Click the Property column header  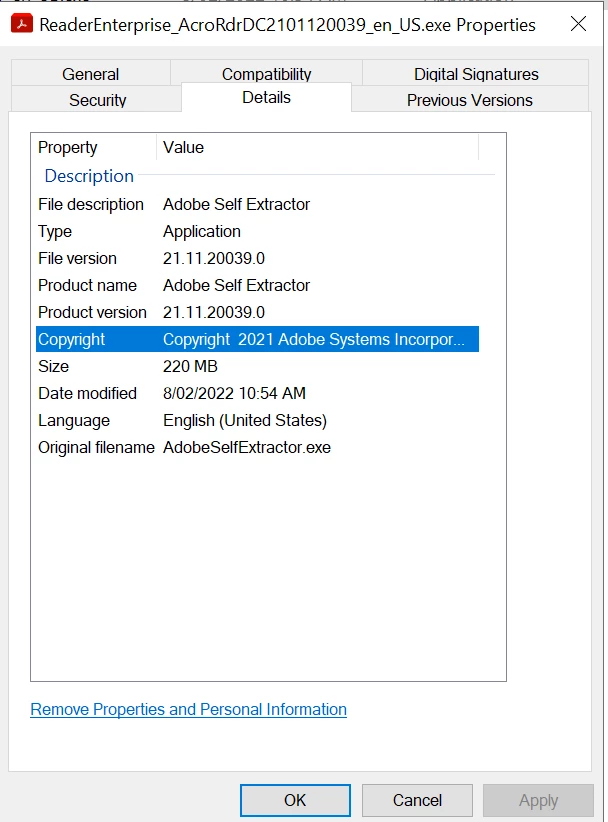click(x=94, y=147)
